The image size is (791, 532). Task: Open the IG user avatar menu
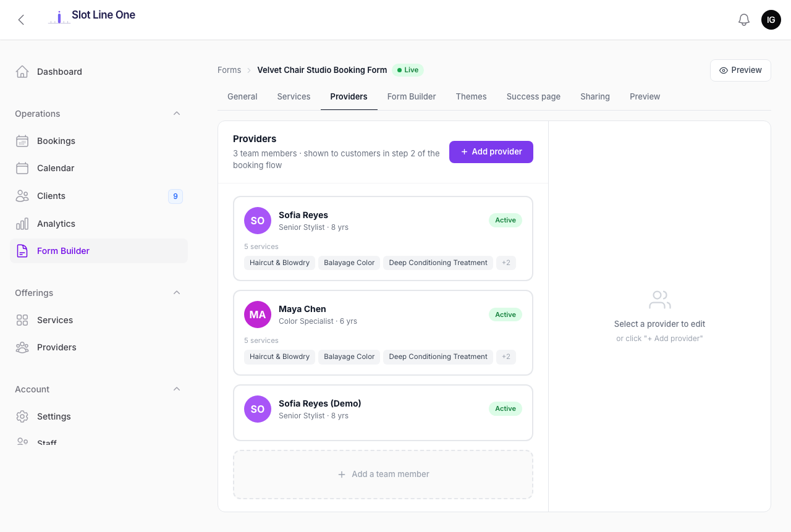[x=771, y=20]
